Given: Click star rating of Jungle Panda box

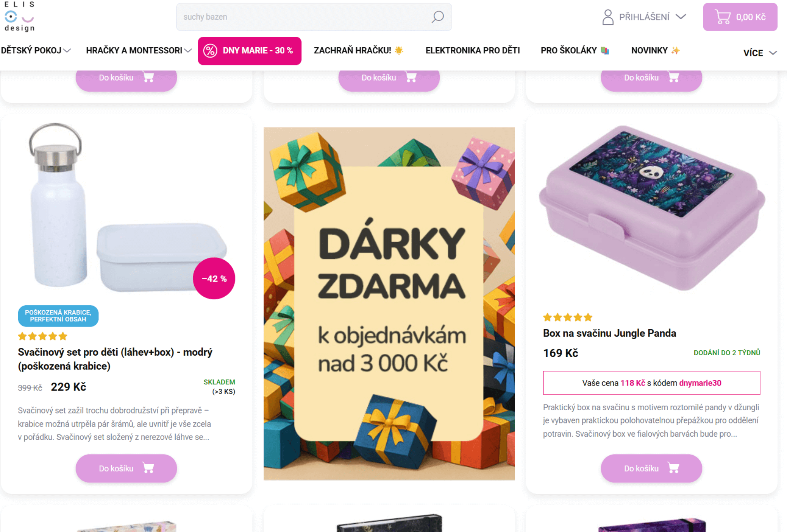Looking at the screenshot, I should (567, 317).
